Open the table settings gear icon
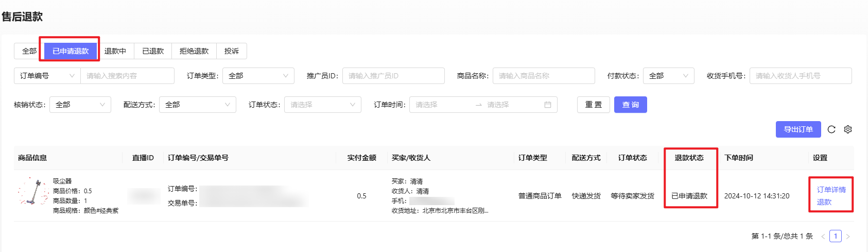Screen dimensions: 868x252 pos(848,129)
